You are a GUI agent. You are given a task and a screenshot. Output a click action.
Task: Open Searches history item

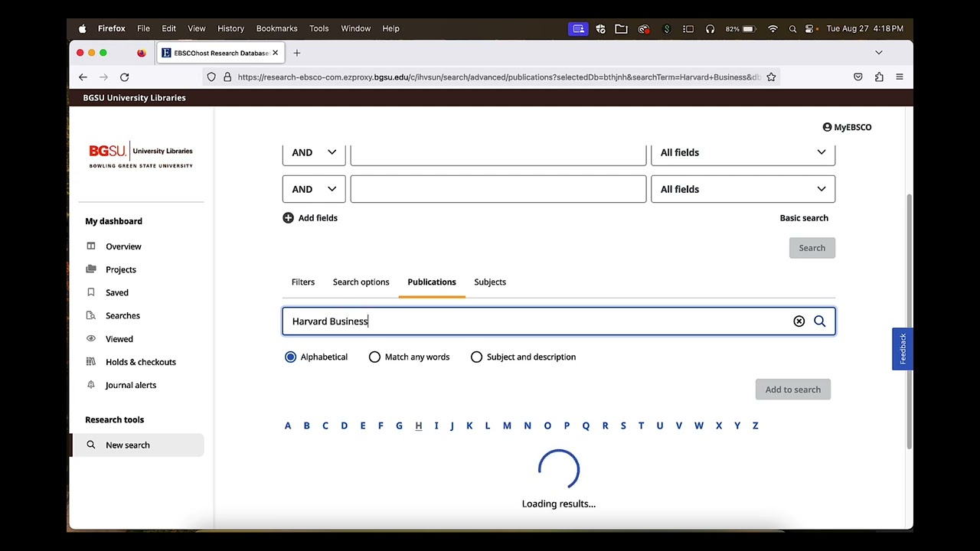point(122,315)
